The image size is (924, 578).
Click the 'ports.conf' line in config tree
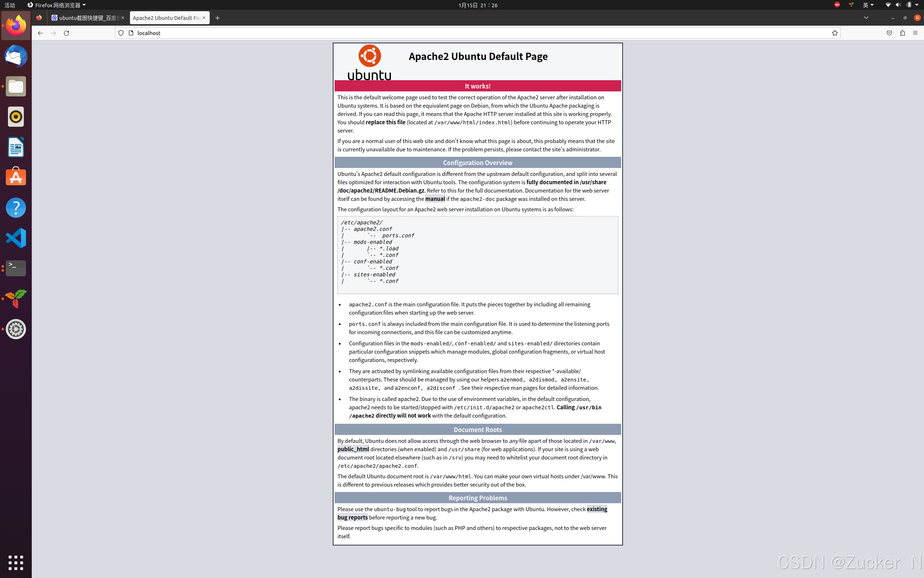(398, 236)
